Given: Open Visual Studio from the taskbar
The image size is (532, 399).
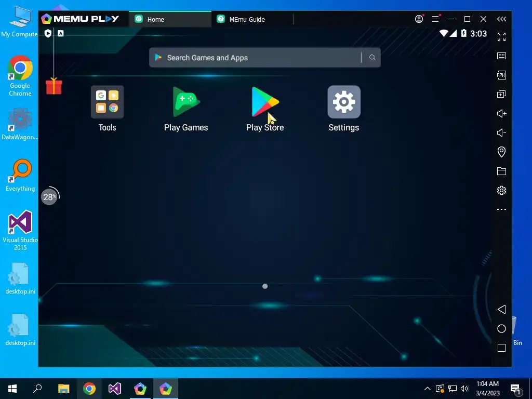Looking at the screenshot, I should [115, 389].
